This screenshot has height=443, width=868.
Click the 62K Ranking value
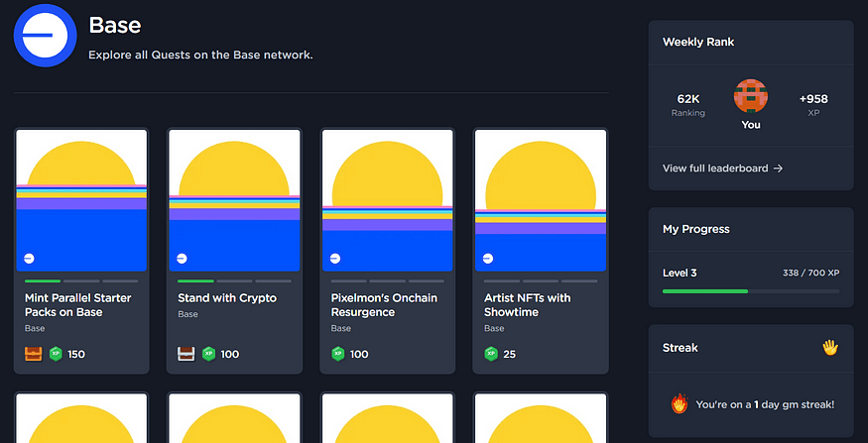[x=688, y=99]
